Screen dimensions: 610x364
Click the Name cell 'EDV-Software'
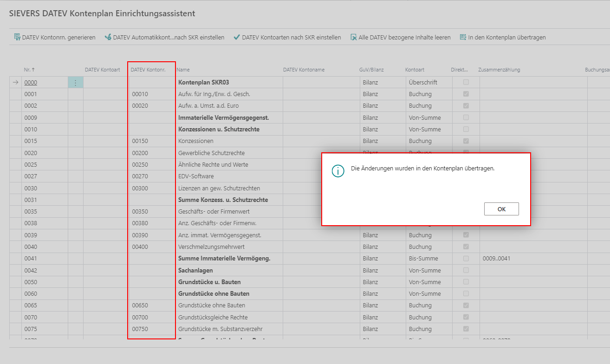tap(196, 176)
